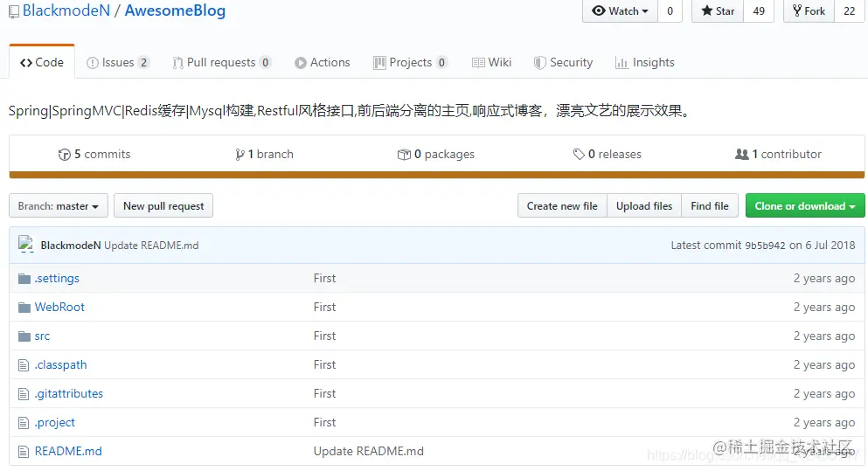View the 1 contributor link
Viewport: 868px width, 471px height.
tap(778, 155)
